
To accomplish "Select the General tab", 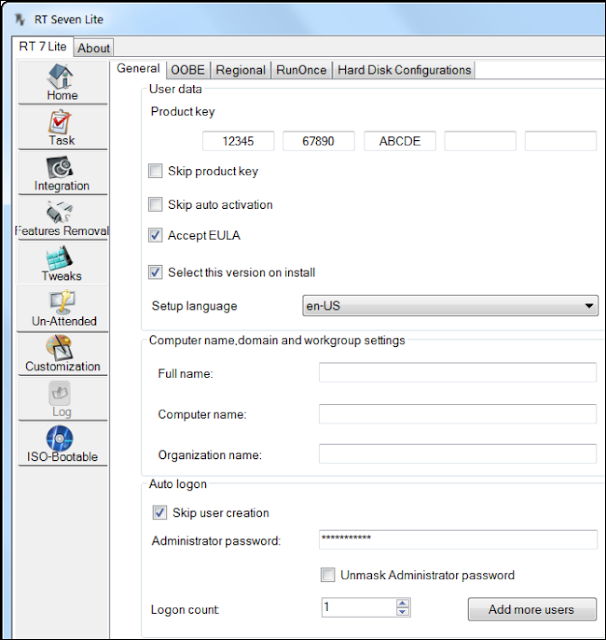I will click(x=138, y=68).
